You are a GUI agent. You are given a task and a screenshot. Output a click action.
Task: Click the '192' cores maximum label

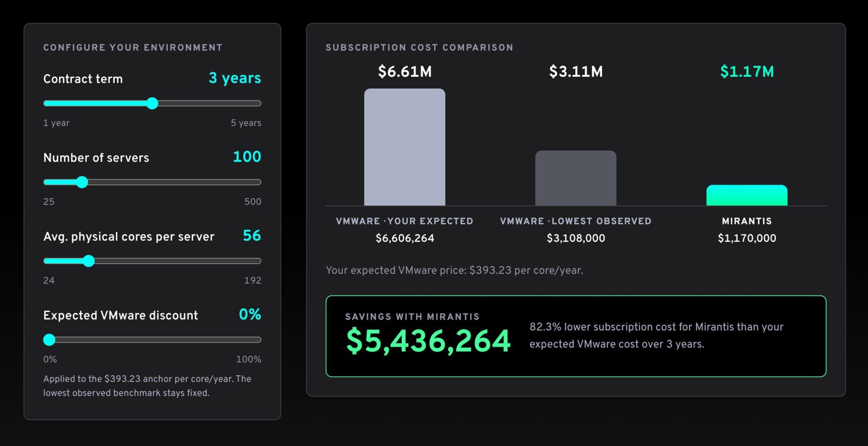tap(253, 280)
